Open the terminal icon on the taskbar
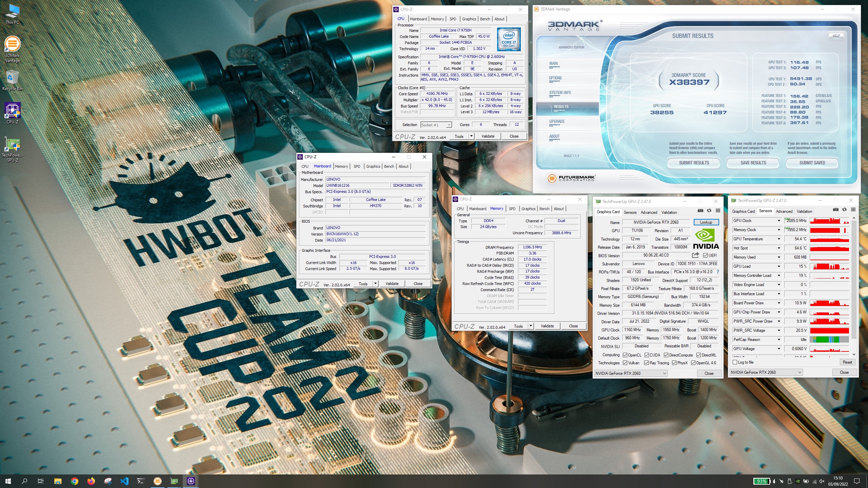Viewport: 868px width, 488px height. click(141, 481)
